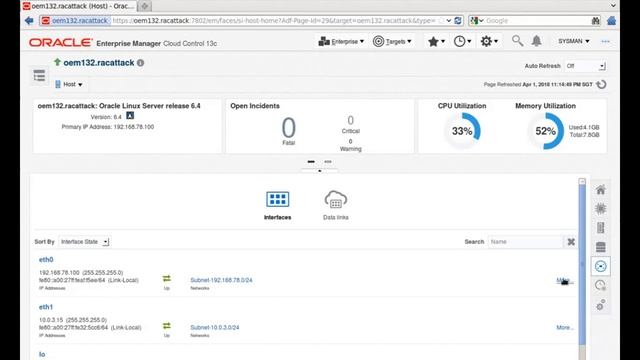
Task: Click the version A badge icon
Action: (130, 116)
